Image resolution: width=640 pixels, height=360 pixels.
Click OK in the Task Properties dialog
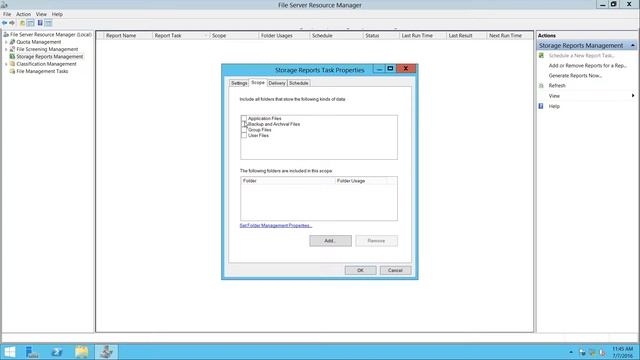coord(360,270)
